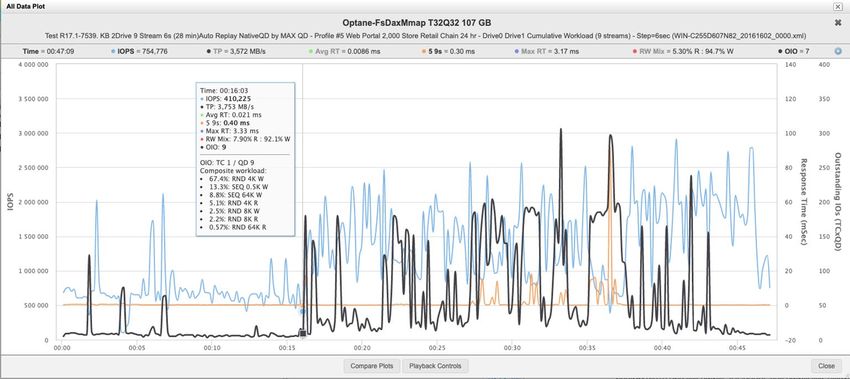Click tooltip value IOPS: 410,225
Screen dimensions: 850x379
point(227,99)
